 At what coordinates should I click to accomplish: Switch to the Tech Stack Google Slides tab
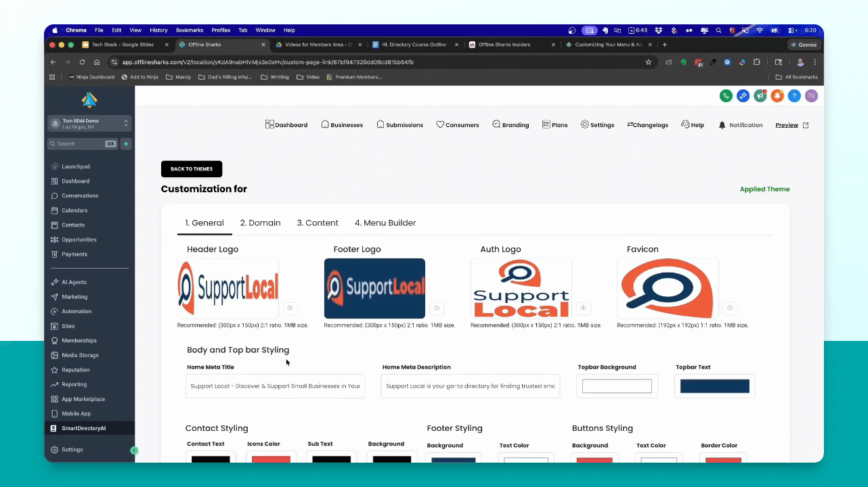[x=123, y=45]
